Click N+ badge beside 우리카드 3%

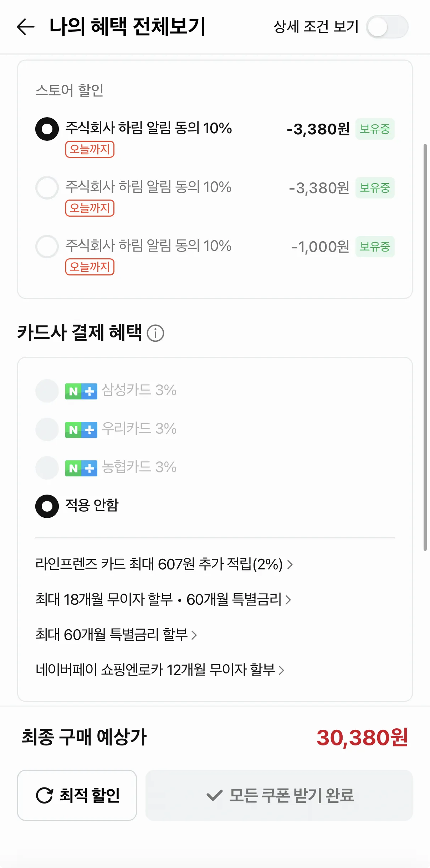pos(81,430)
